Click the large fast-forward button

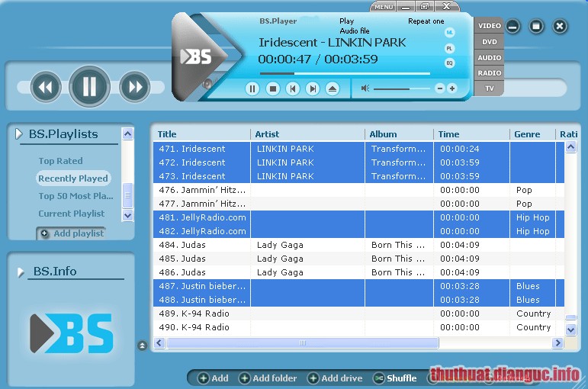point(135,87)
